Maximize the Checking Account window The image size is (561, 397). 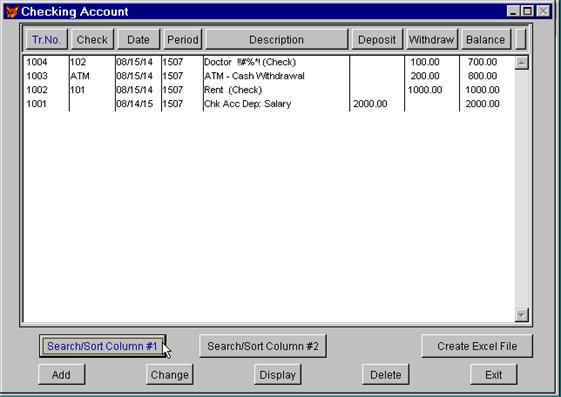(x=527, y=11)
